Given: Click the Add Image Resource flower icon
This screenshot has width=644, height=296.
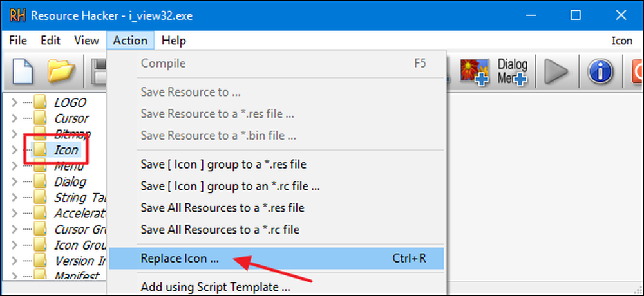Looking at the screenshot, I should point(474,72).
